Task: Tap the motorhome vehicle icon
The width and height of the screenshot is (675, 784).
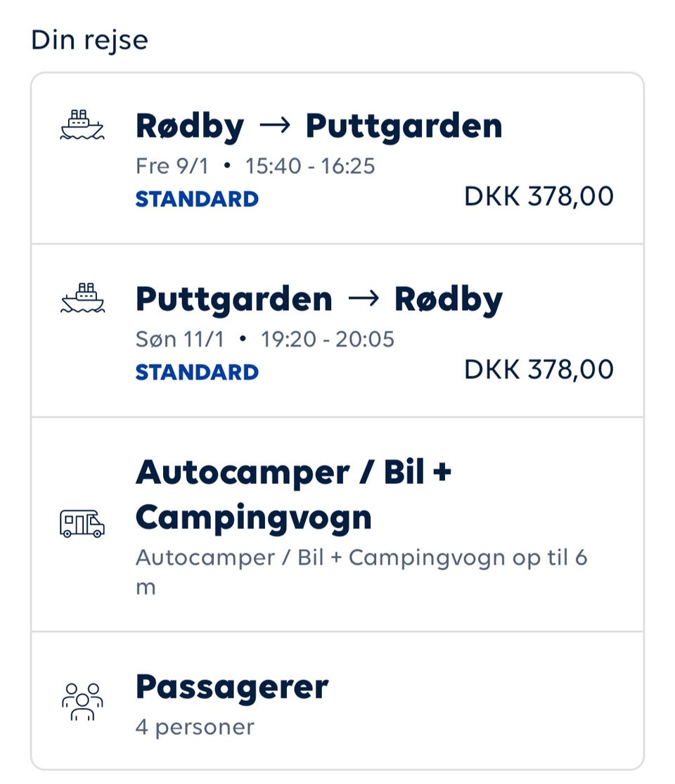Action: [x=82, y=524]
